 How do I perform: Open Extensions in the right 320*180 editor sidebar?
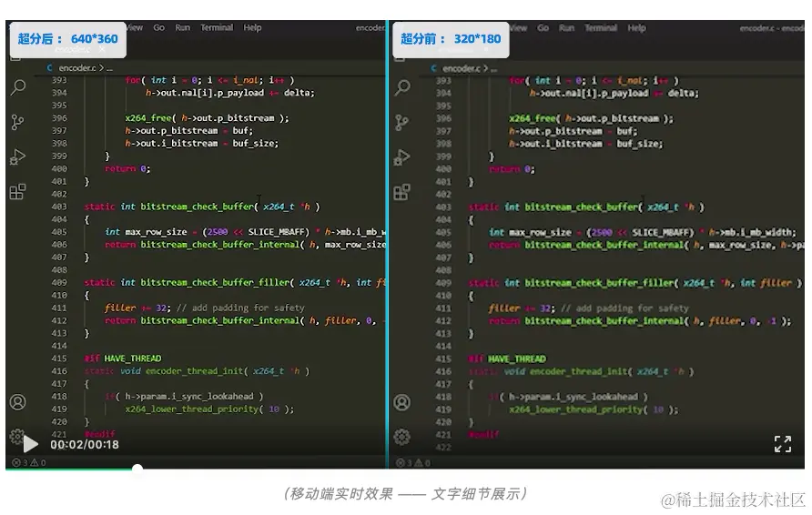(x=401, y=192)
